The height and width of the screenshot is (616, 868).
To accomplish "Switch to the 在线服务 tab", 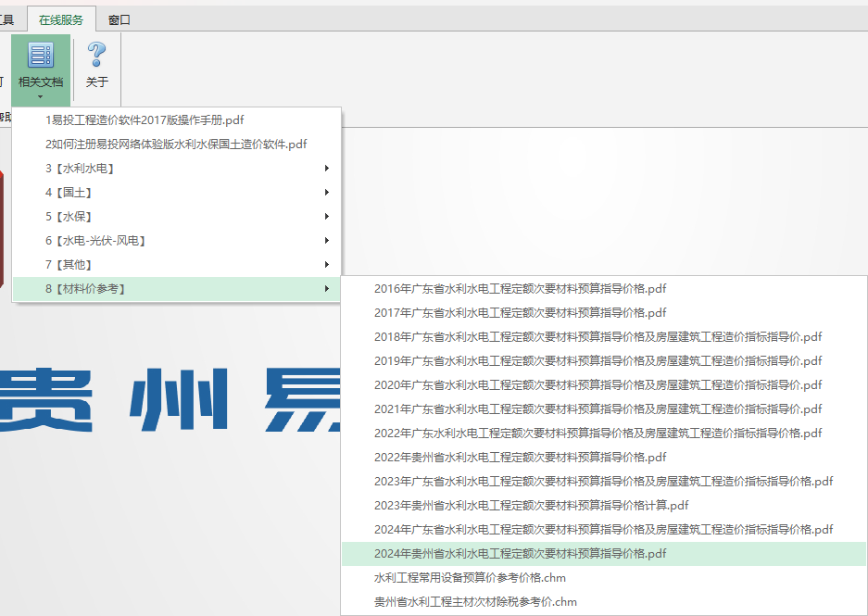I will pos(61,19).
